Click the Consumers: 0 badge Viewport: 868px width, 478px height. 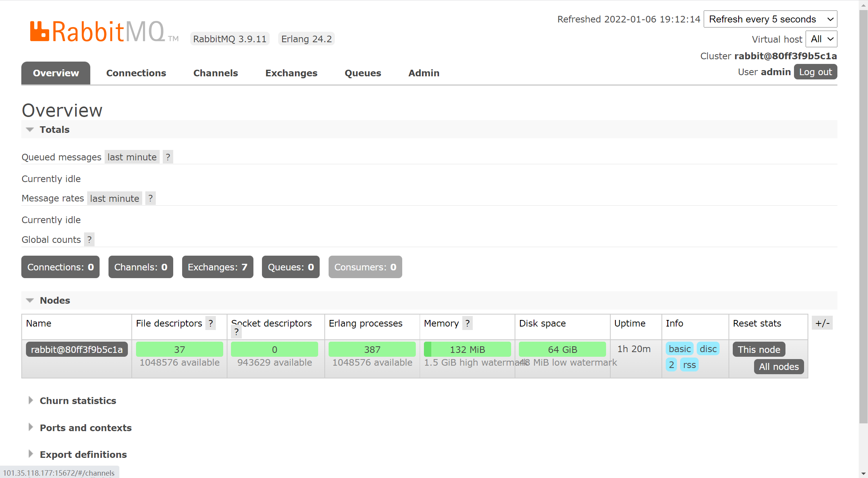click(365, 267)
